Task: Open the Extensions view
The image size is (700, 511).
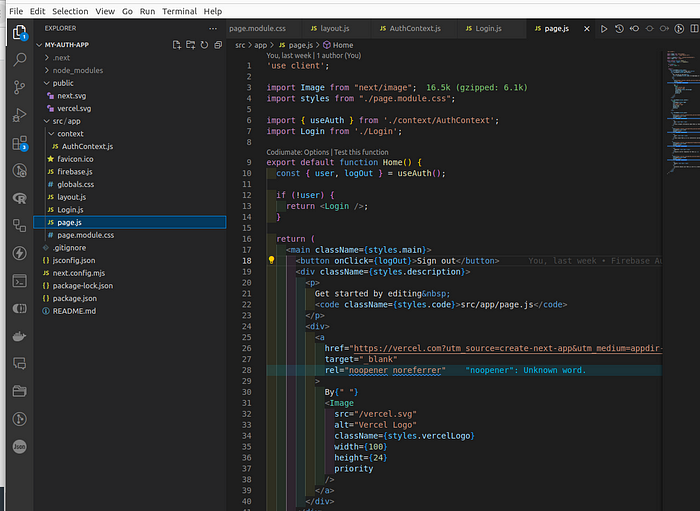Action: click(20, 143)
